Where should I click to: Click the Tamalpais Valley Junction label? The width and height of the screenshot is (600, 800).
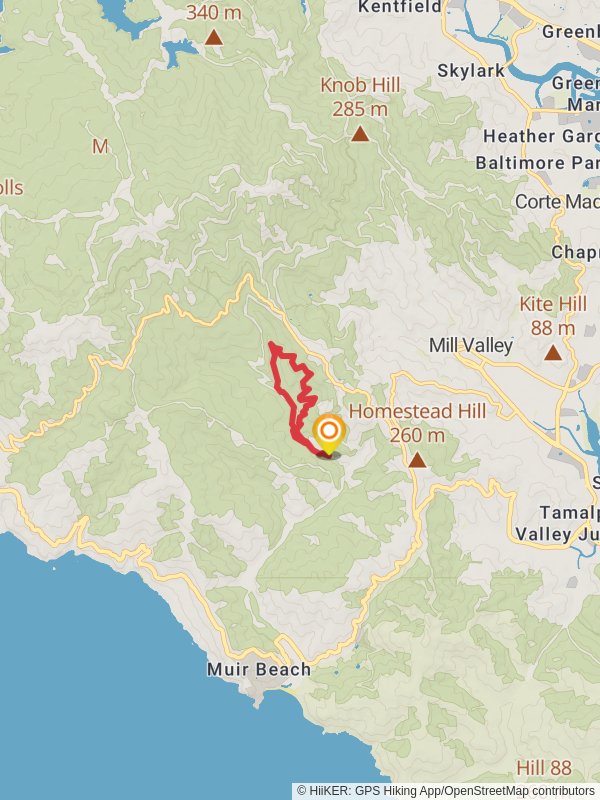pyautogui.click(x=557, y=523)
